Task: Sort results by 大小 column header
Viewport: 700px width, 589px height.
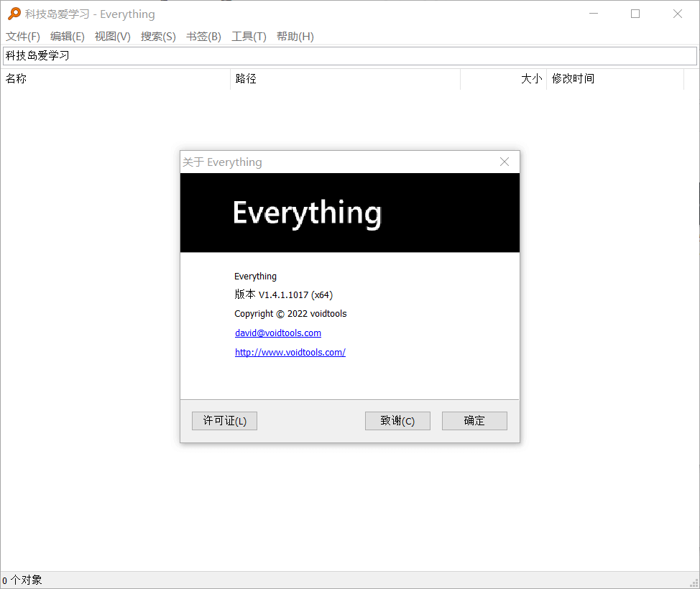Action: (x=503, y=79)
